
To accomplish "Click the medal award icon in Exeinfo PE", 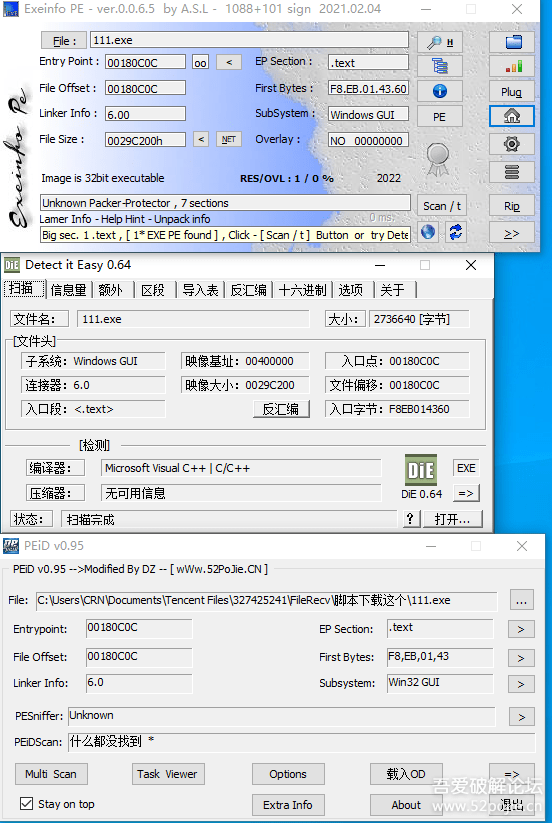I will tap(438, 159).
